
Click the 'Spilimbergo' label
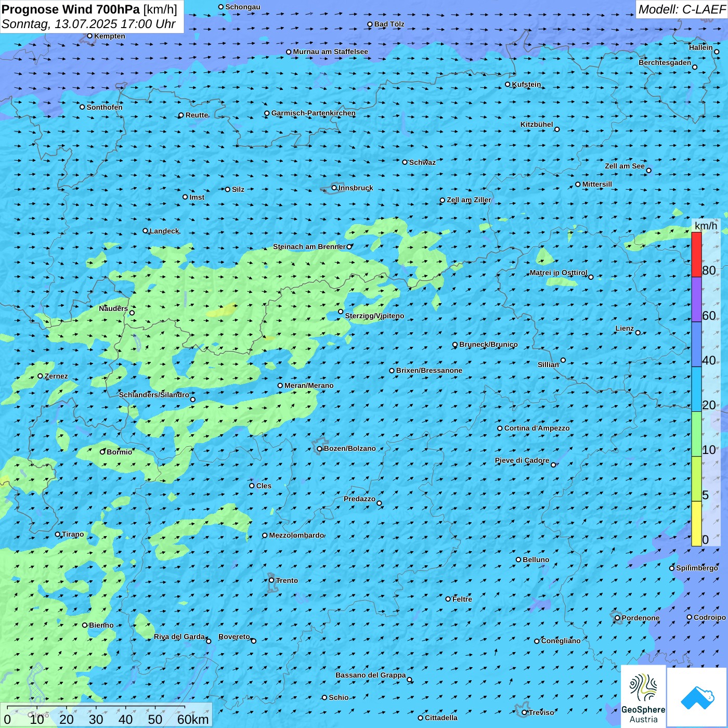click(x=697, y=568)
